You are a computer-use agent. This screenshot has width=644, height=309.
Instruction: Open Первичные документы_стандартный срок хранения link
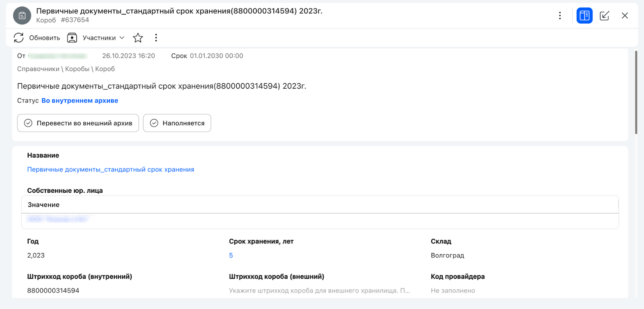(111, 170)
